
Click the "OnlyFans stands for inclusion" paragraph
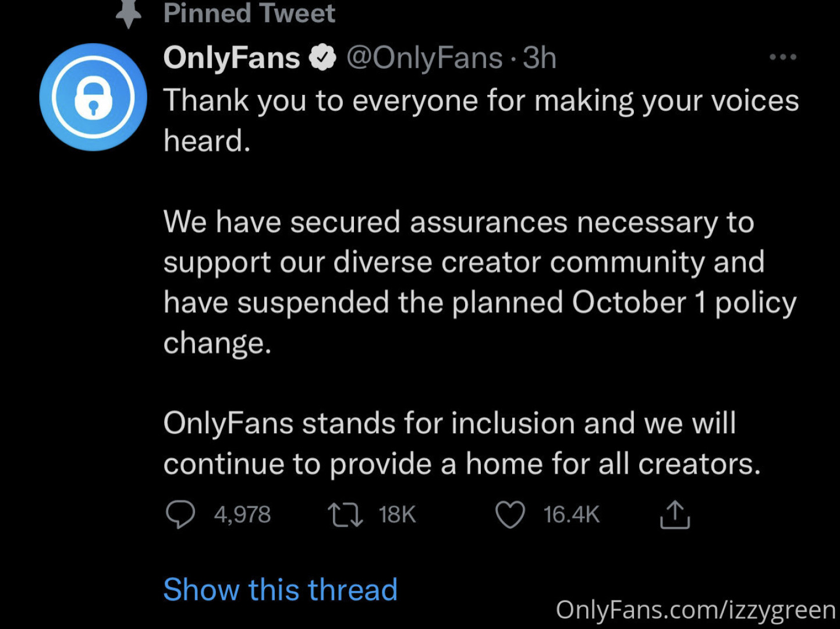coord(462,443)
